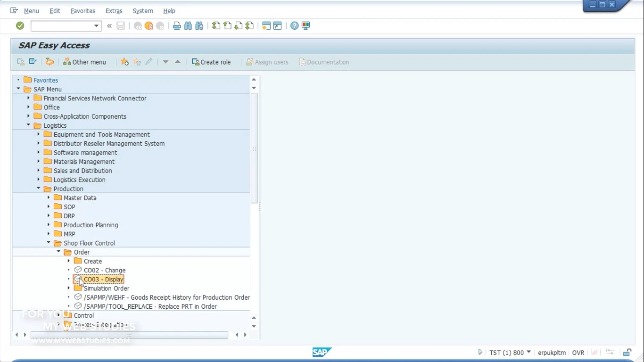Click the Move Favorites Down triangle
Screen dimensions: 644x362
click(165, 62)
